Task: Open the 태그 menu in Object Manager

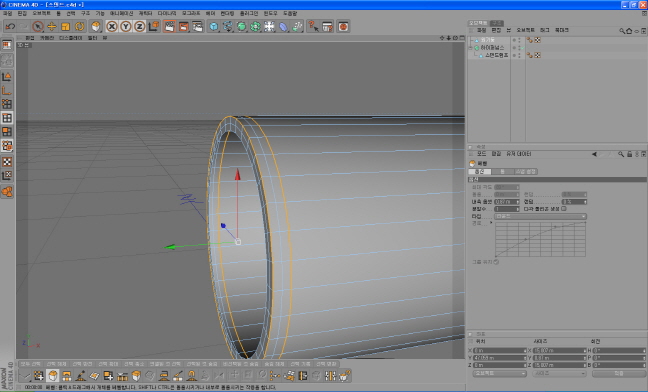Action: (x=545, y=31)
